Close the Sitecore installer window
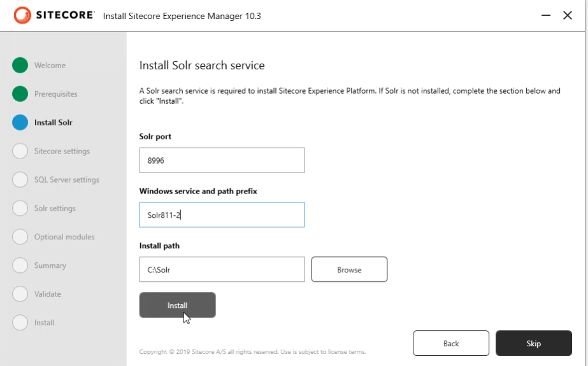Screen dimensions: 588x366 (568, 15)
